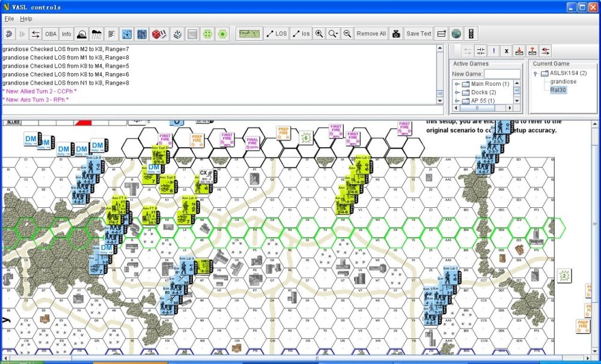The height and width of the screenshot is (364, 601).
Task: Click the 'Allied Turn 2 - CCPh' log line
Action: [40, 91]
